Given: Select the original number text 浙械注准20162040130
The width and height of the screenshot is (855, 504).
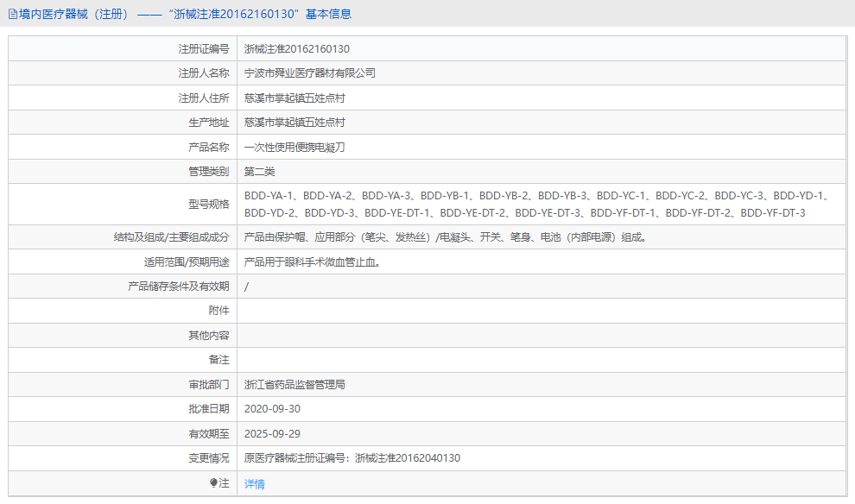Looking at the screenshot, I should pyautogui.click(x=408, y=458).
